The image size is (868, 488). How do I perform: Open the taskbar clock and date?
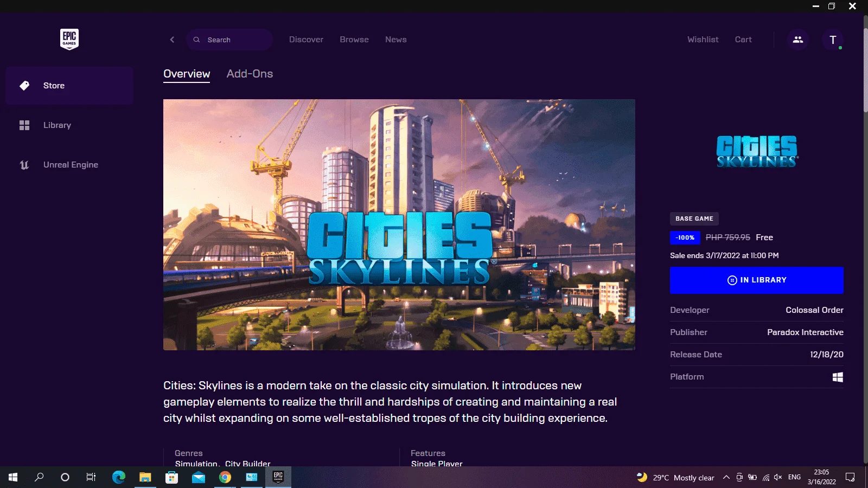click(x=821, y=477)
